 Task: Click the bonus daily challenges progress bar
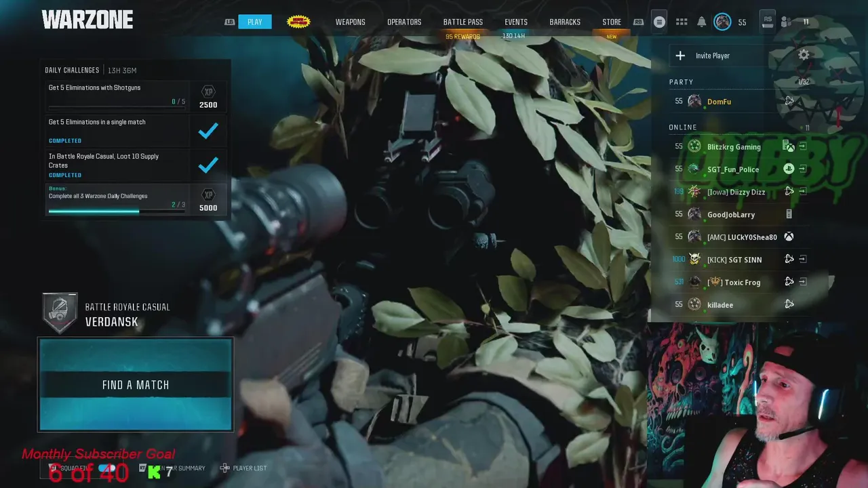coord(117,211)
